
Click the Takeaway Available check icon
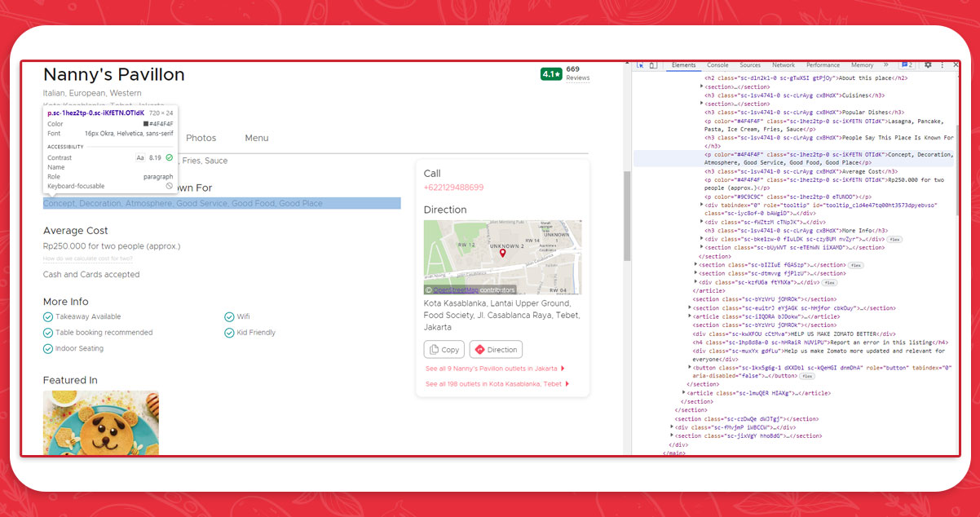48,316
